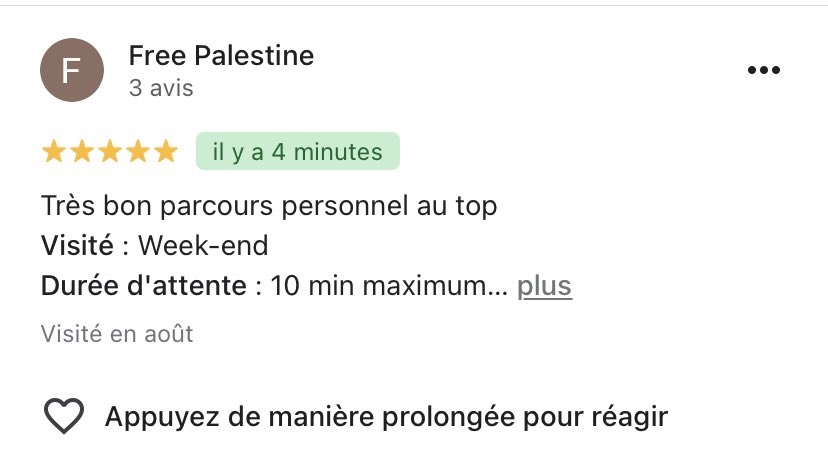Expand the review with the "plus" link
Viewport: 828px width, 473px height.
pos(544,287)
